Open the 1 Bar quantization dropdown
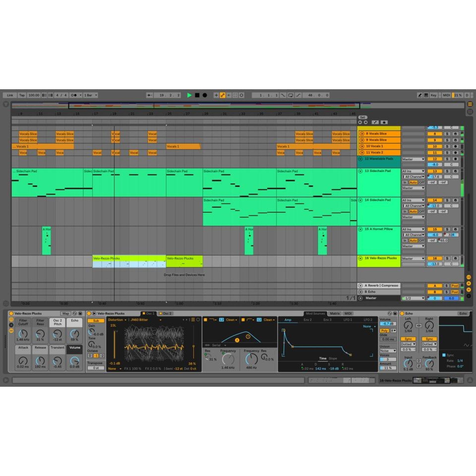This screenshot has width=476, height=476. pos(91,95)
